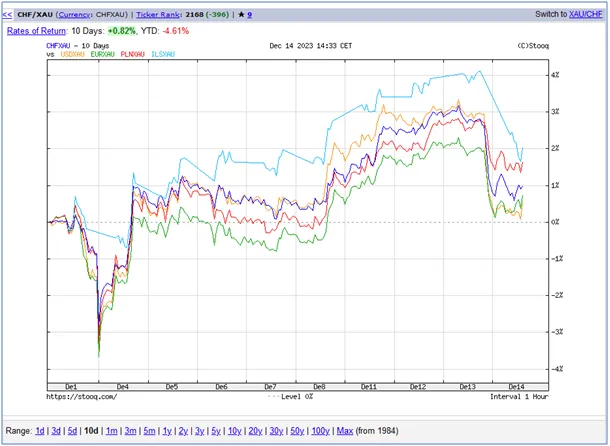Select the 20y range
Screen dimensions: 610x446
pyautogui.click(x=255, y=431)
